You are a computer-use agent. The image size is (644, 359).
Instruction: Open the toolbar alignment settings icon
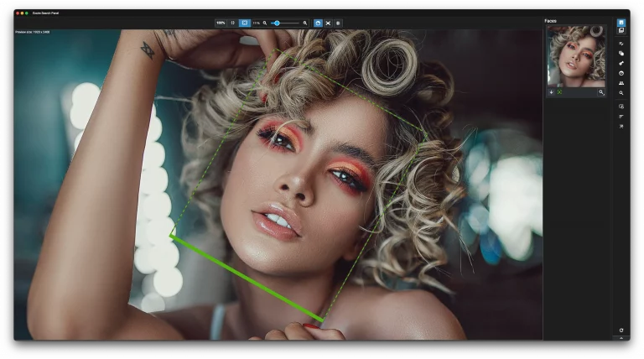pos(338,23)
